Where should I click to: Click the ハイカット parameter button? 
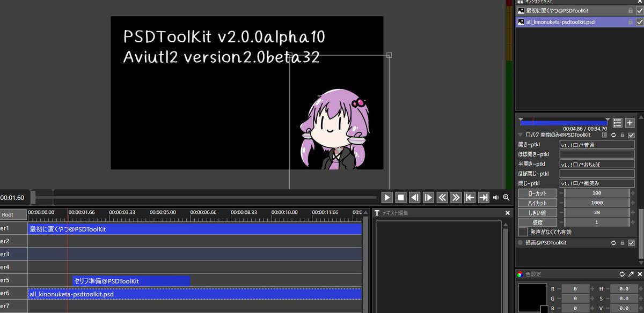[537, 203]
